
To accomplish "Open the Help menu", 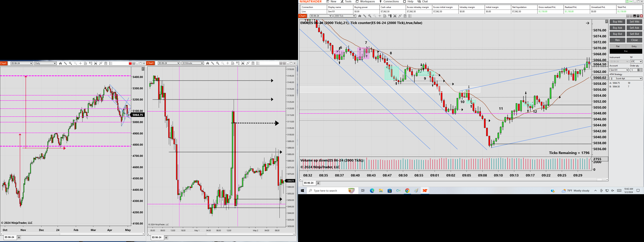I will (x=408, y=1).
